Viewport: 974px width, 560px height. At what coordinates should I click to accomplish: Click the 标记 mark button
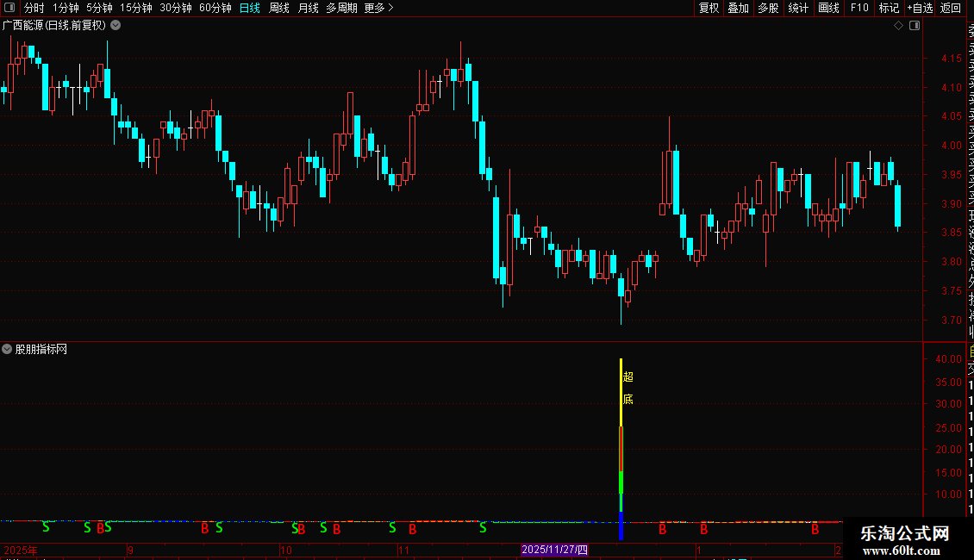point(889,8)
